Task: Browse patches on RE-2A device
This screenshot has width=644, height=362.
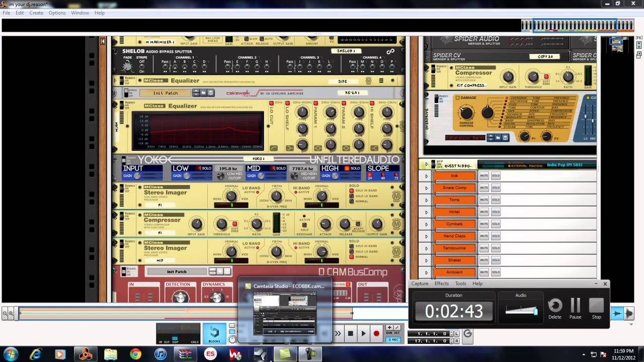Action: [203, 93]
